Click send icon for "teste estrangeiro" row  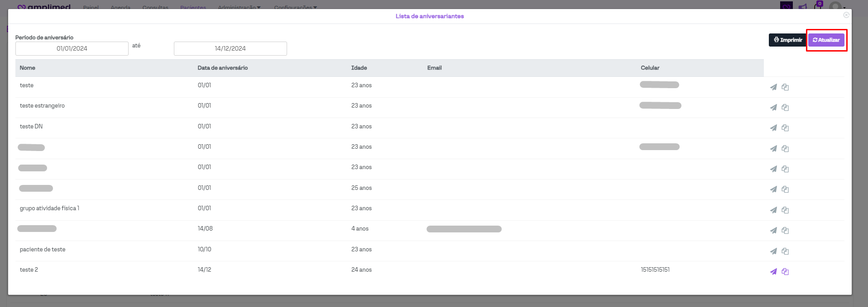773,108
